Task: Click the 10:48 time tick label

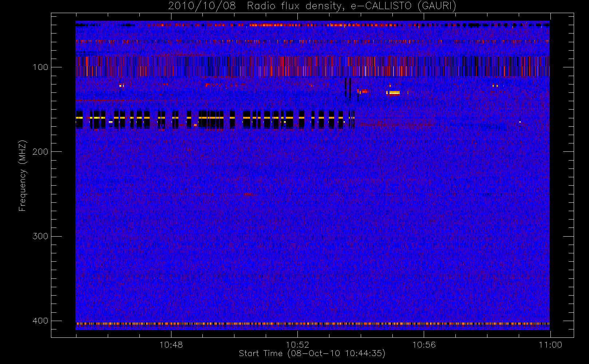Action: [171, 345]
